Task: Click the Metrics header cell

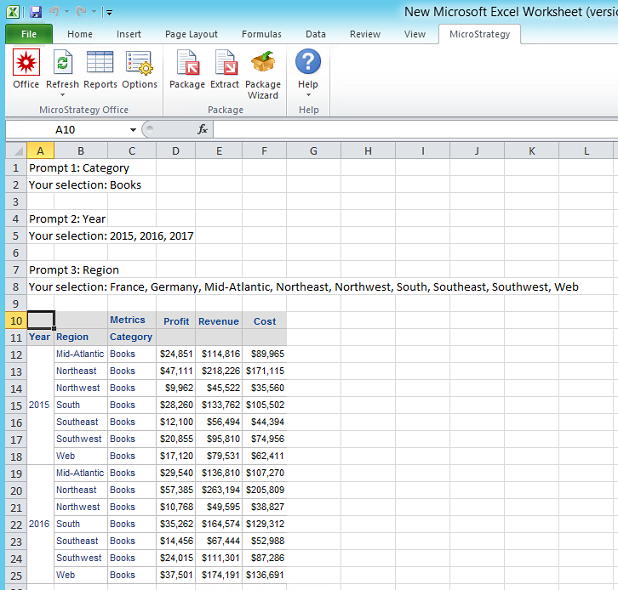Action: point(132,320)
